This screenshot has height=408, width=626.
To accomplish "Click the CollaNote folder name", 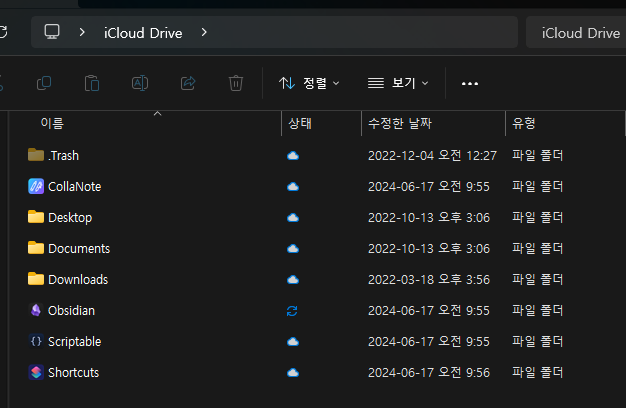I will pyautogui.click(x=75, y=187).
